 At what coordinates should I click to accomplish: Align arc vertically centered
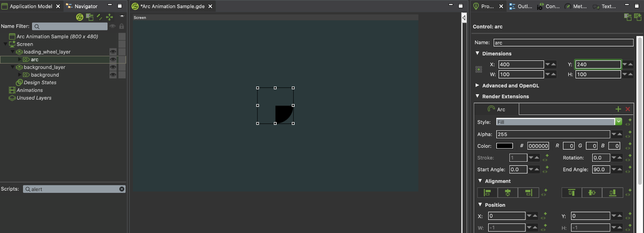point(592,193)
